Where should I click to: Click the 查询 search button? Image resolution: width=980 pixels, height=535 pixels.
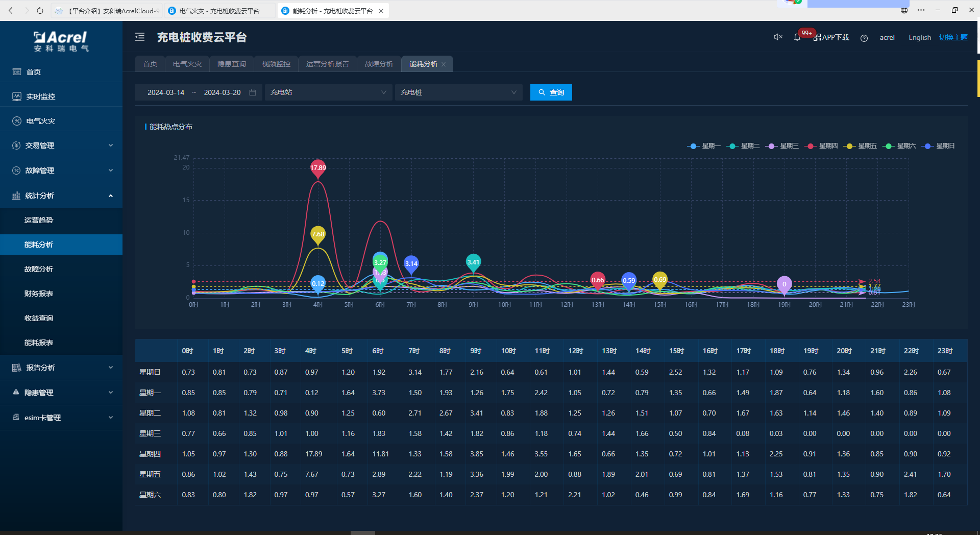click(551, 92)
